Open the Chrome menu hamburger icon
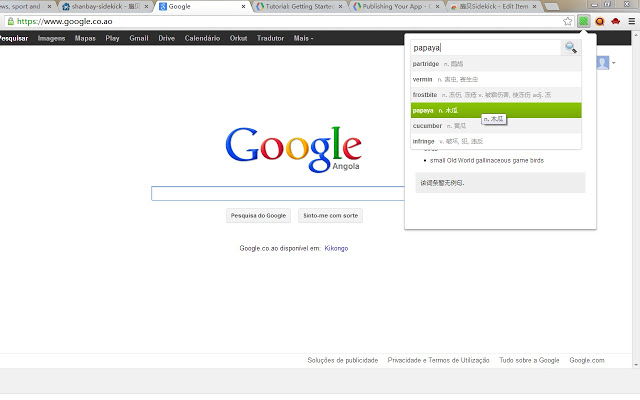 (x=631, y=21)
